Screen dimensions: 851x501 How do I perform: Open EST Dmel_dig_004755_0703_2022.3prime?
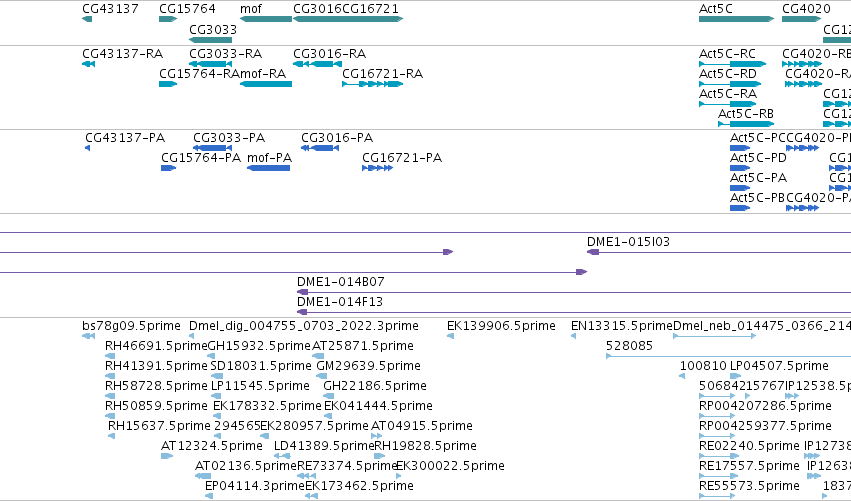pyautogui.click(x=192, y=337)
